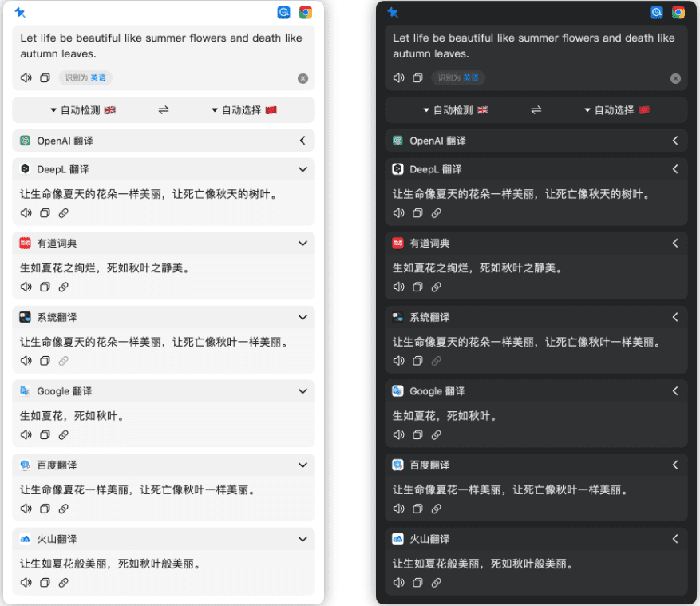This screenshot has width=700, height=606.
Task: Open 有道词典 link in dark window
Action: [436, 287]
